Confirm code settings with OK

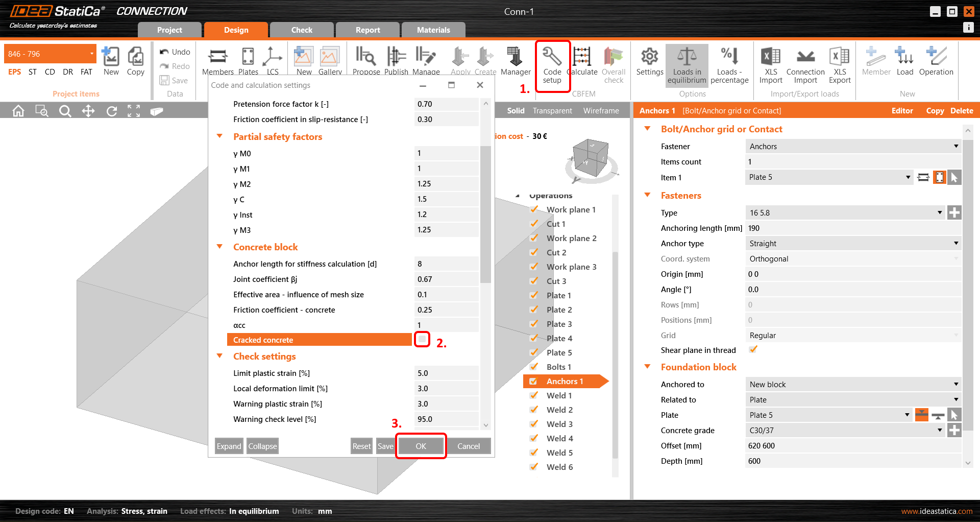[421, 446]
